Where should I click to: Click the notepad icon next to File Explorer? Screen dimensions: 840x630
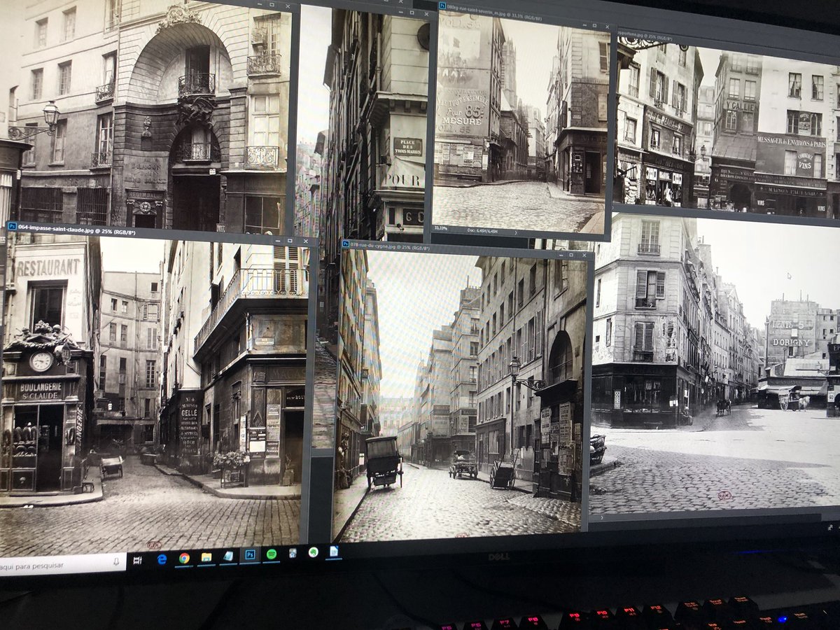(227, 556)
